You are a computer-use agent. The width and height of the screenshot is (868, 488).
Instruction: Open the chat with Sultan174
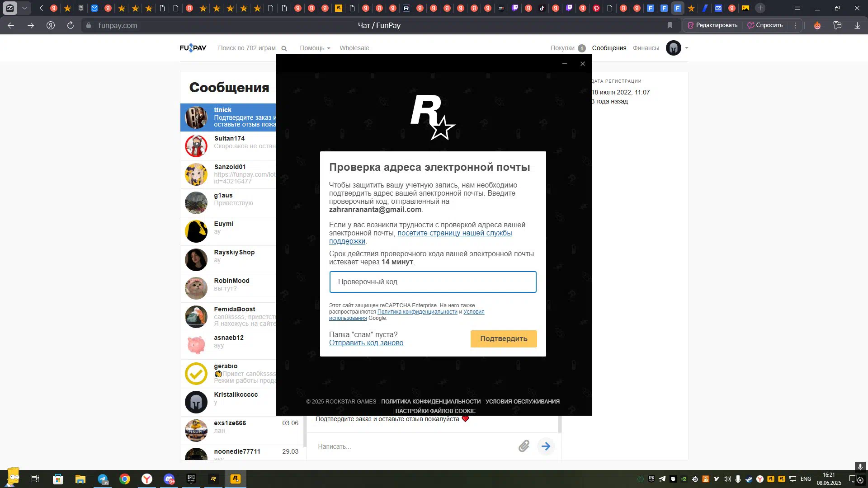[228, 146]
